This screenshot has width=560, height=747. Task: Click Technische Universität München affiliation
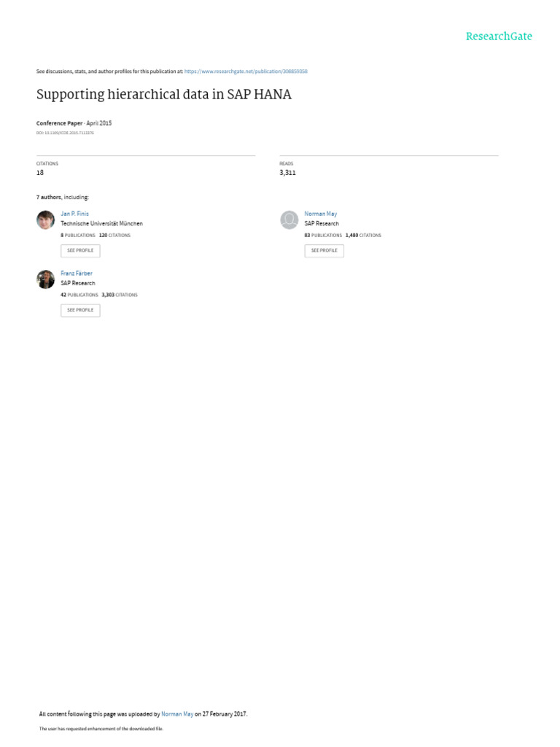102,223
